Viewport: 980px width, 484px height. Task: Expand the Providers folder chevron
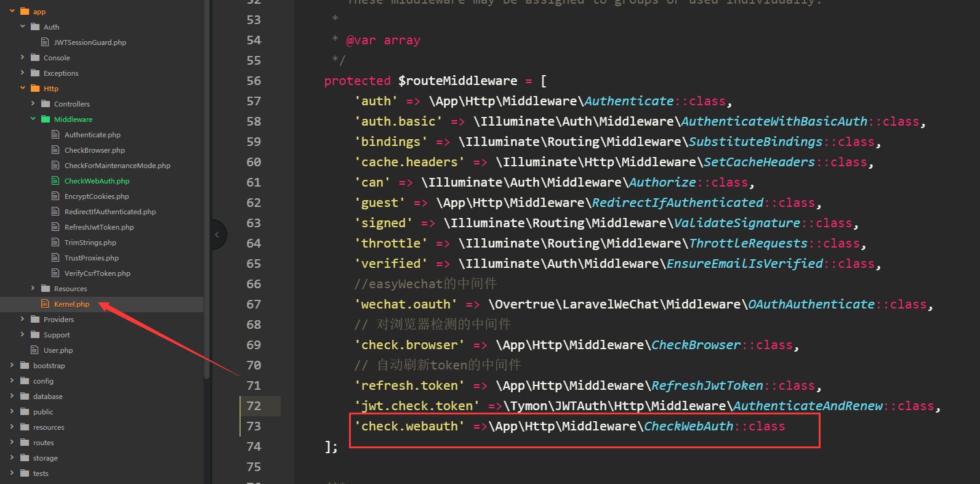(x=23, y=319)
